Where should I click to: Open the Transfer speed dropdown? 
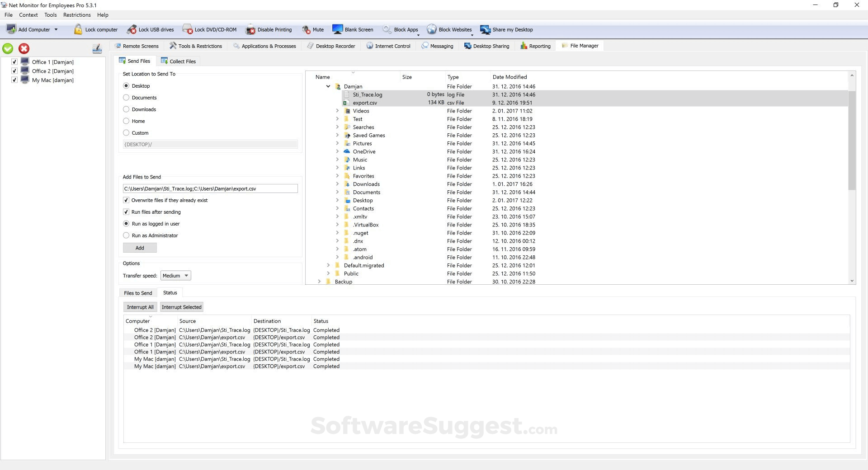coord(175,276)
